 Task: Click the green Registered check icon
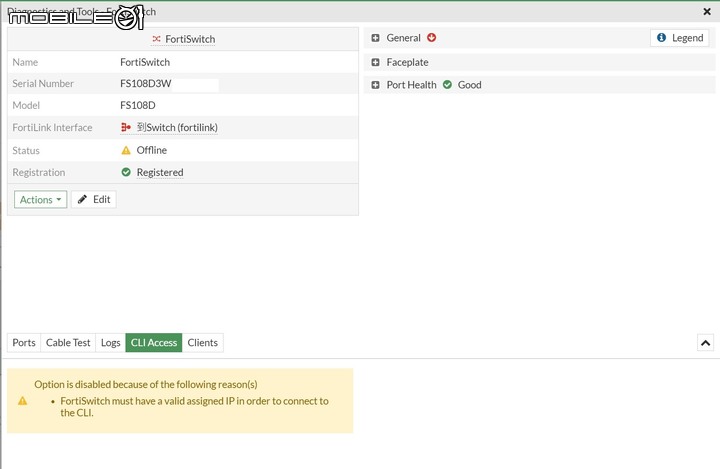[x=126, y=172]
